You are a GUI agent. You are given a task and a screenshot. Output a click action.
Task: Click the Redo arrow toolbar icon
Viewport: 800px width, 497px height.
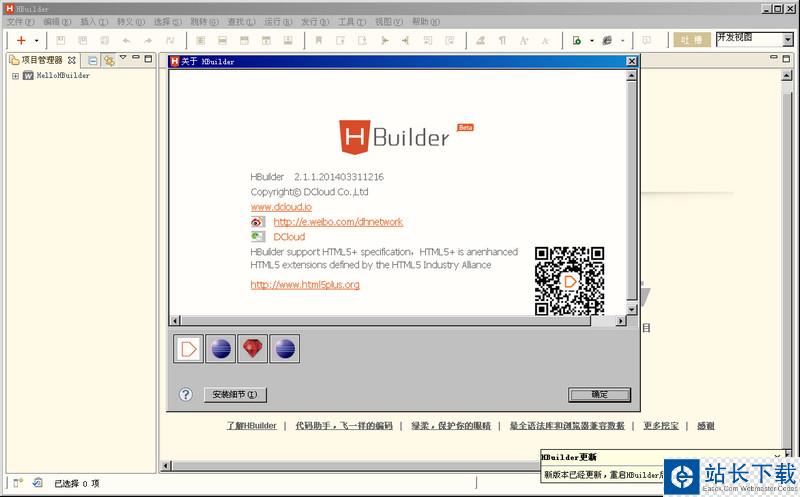coord(148,40)
